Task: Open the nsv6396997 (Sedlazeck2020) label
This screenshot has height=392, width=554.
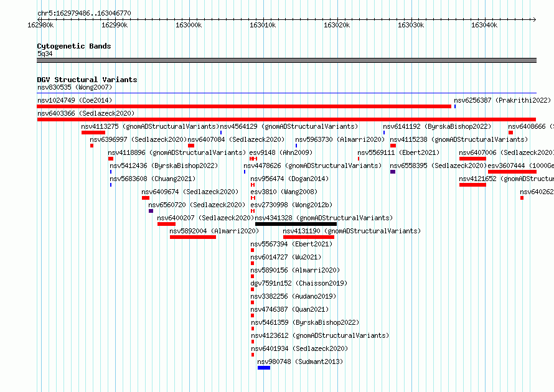Action: [138, 139]
